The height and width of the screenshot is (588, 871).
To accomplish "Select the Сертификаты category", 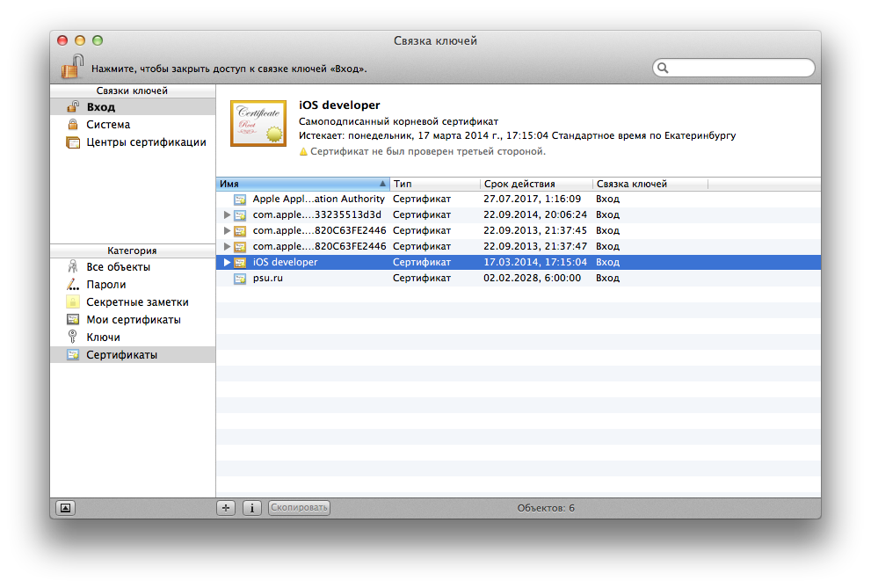I will pyautogui.click(x=133, y=355).
